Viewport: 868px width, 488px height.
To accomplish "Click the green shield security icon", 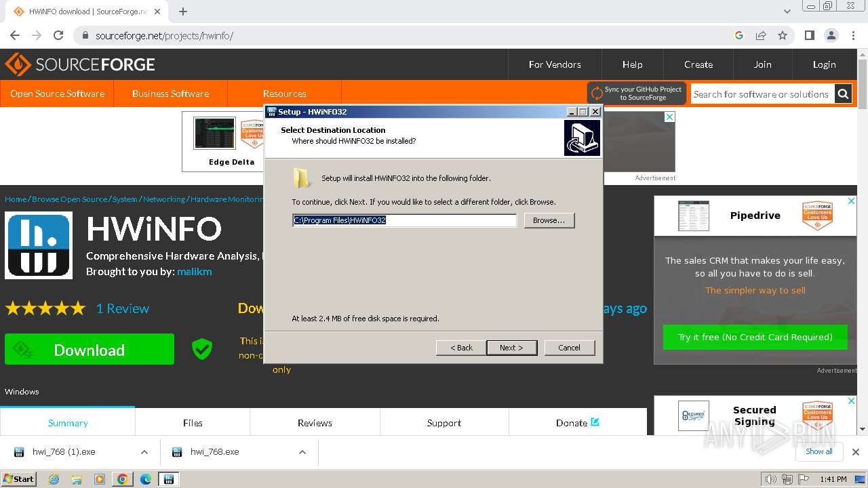I will tap(202, 349).
